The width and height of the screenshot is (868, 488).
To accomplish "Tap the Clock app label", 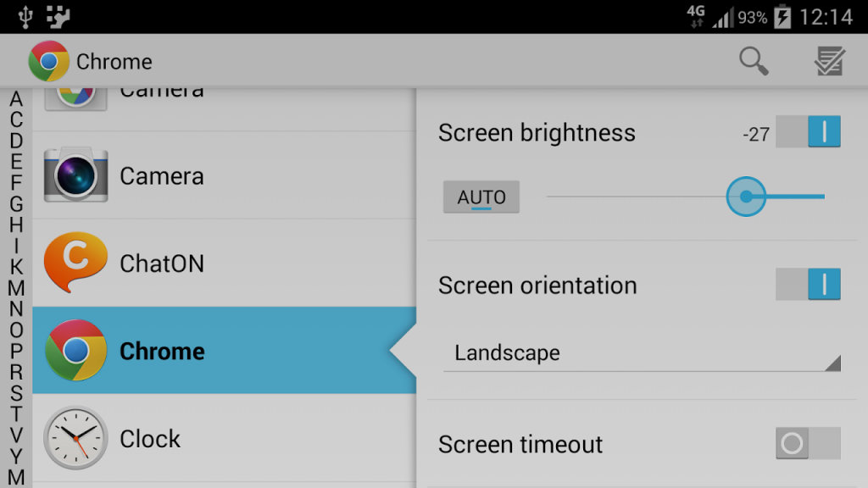I will (x=150, y=439).
